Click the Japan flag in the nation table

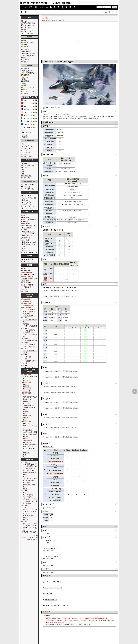(x=22, y=112)
